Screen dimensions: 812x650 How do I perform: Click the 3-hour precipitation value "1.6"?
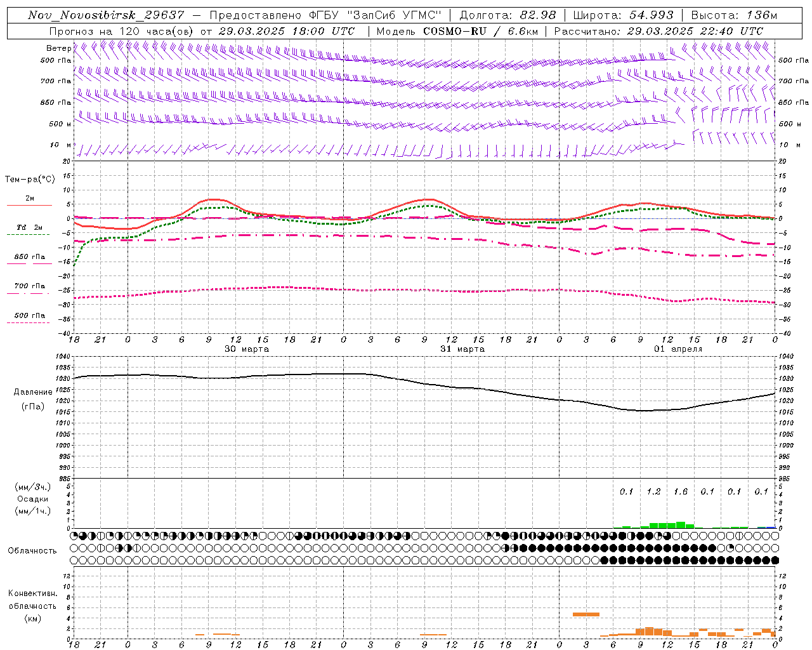681,492
